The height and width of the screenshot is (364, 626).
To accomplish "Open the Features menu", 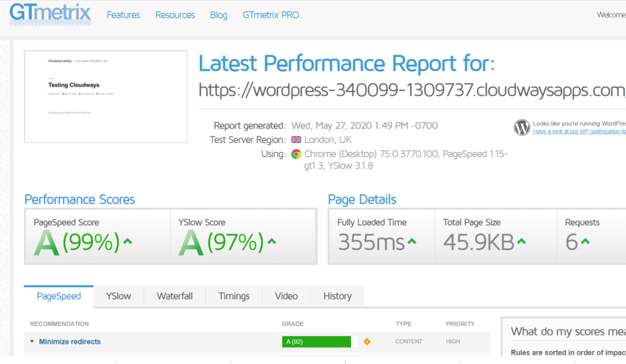I will click(123, 15).
